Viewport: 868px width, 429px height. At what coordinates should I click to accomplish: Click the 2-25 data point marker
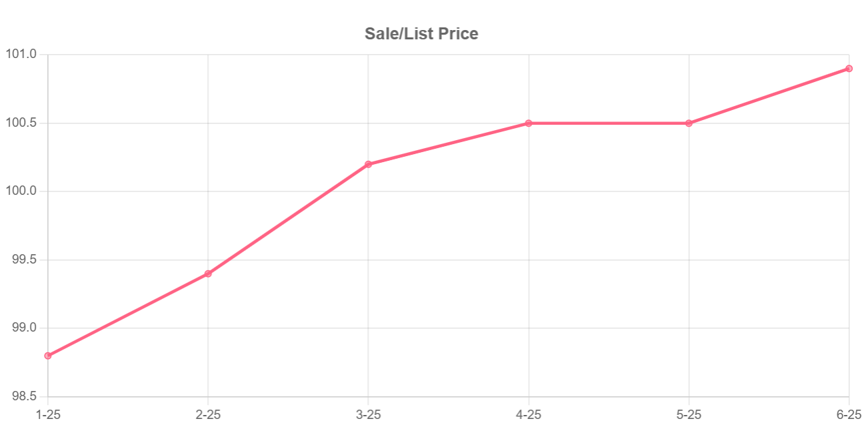tap(208, 274)
